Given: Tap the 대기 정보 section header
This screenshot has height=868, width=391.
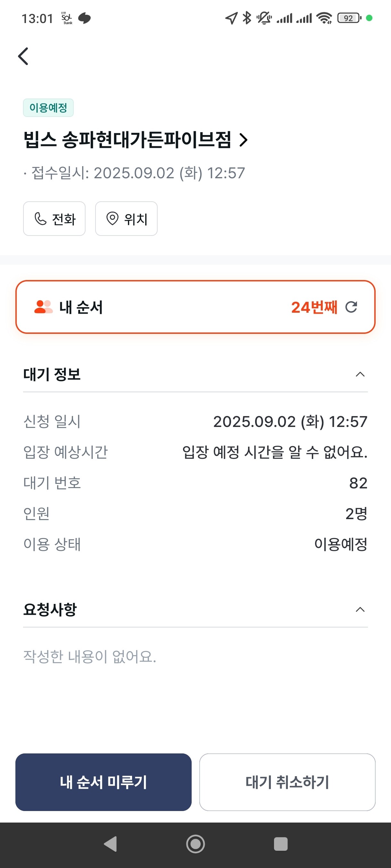Looking at the screenshot, I should pyautogui.click(x=52, y=374).
